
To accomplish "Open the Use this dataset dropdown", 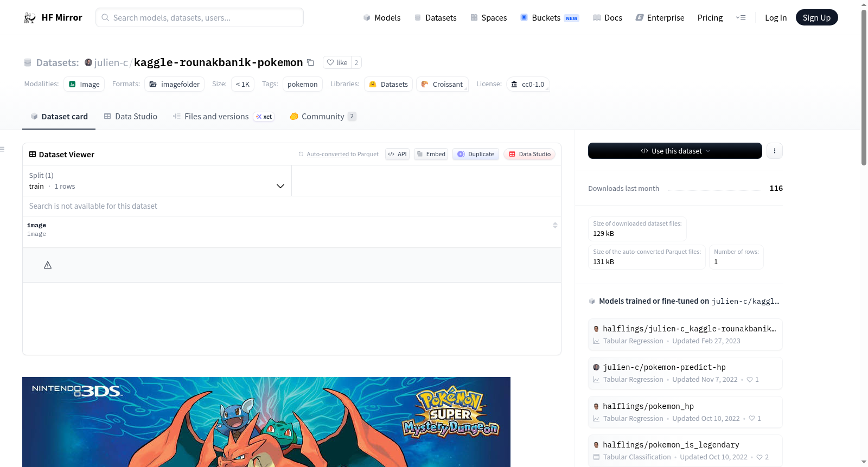I will click(675, 151).
